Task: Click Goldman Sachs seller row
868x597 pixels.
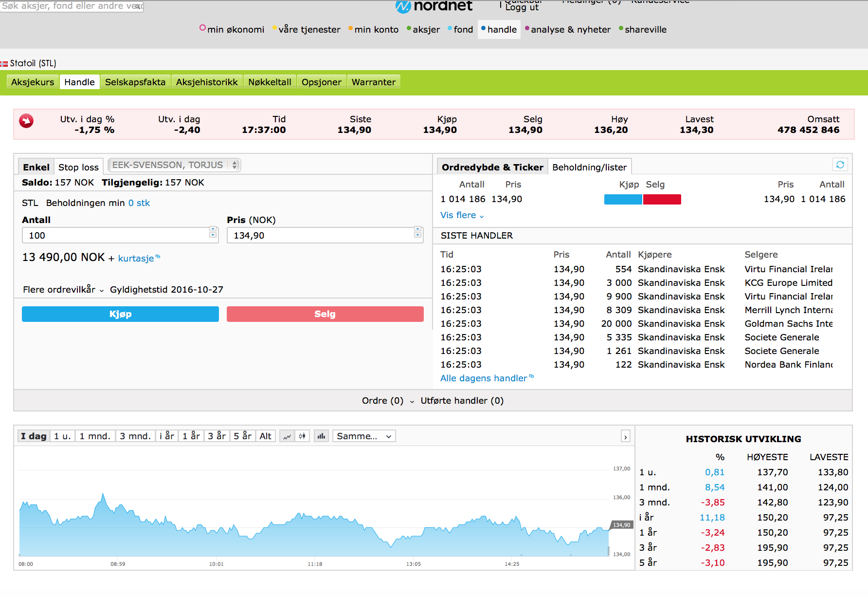Action: tap(788, 324)
